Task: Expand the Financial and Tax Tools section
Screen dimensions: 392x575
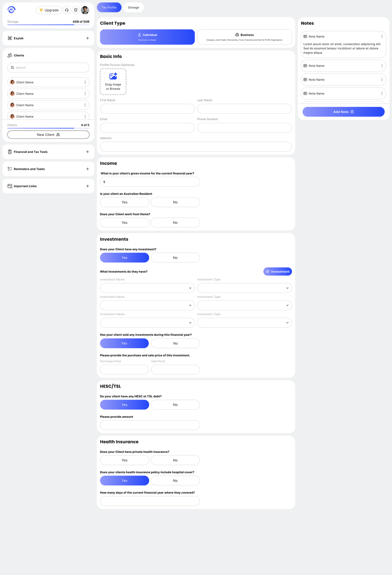Action: point(88,152)
